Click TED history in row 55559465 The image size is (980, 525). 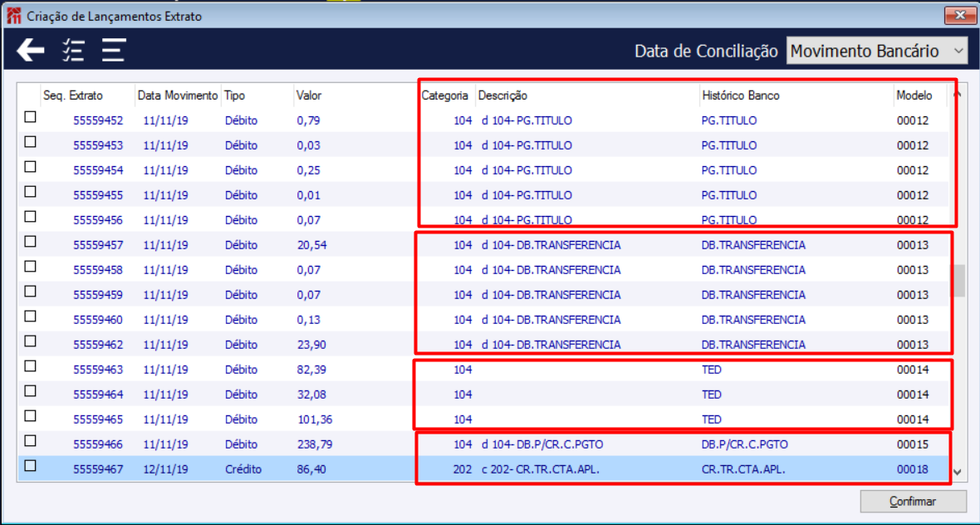(x=711, y=420)
